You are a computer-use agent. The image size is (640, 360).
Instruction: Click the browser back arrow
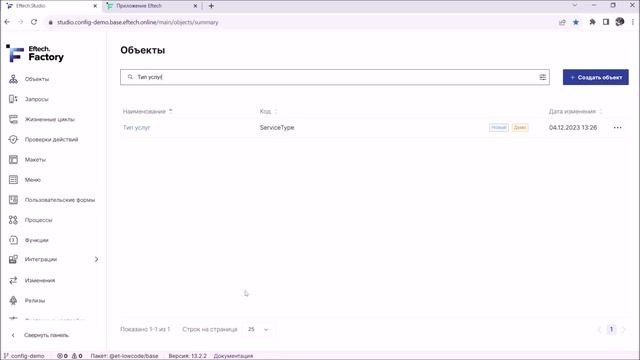[x=7, y=22]
